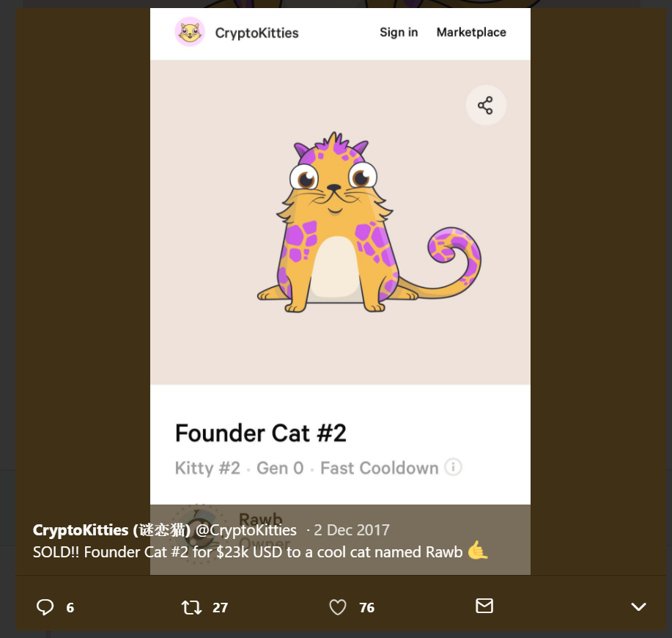This screenshot has width=672, height=638.
Task: Open the @CryptoKitties handle link
Action: pyautogui.click(x=245, y=530)
